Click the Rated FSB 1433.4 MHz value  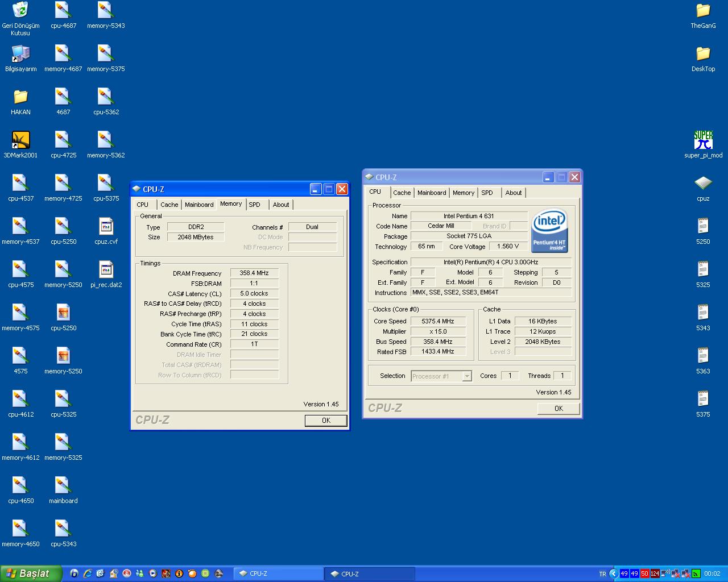point(438,352)
